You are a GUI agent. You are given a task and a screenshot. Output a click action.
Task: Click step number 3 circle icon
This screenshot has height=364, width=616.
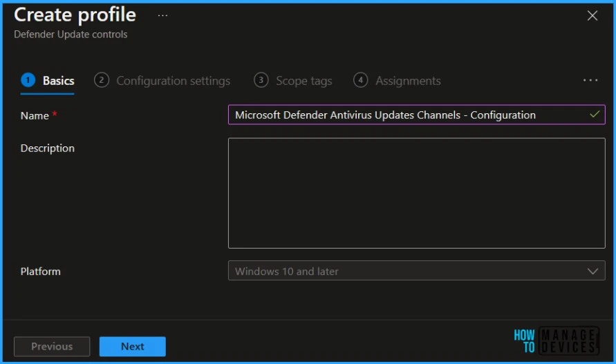pyautogui.click(x=261, y=80)
